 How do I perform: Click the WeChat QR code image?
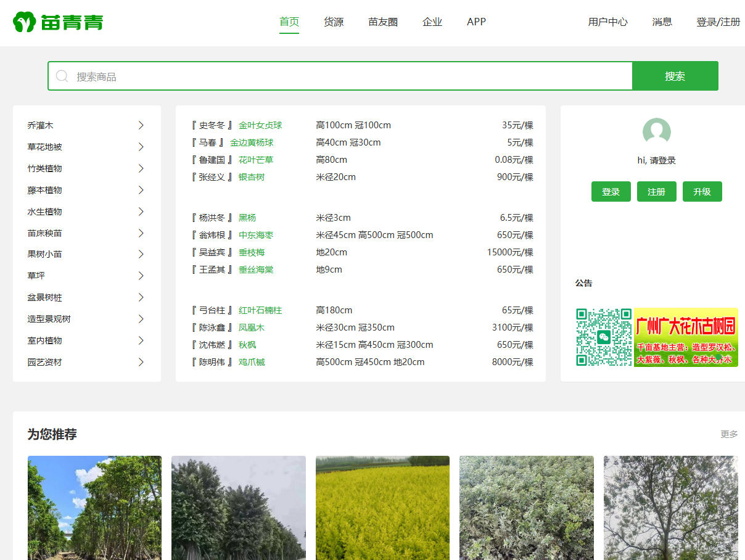603,337
